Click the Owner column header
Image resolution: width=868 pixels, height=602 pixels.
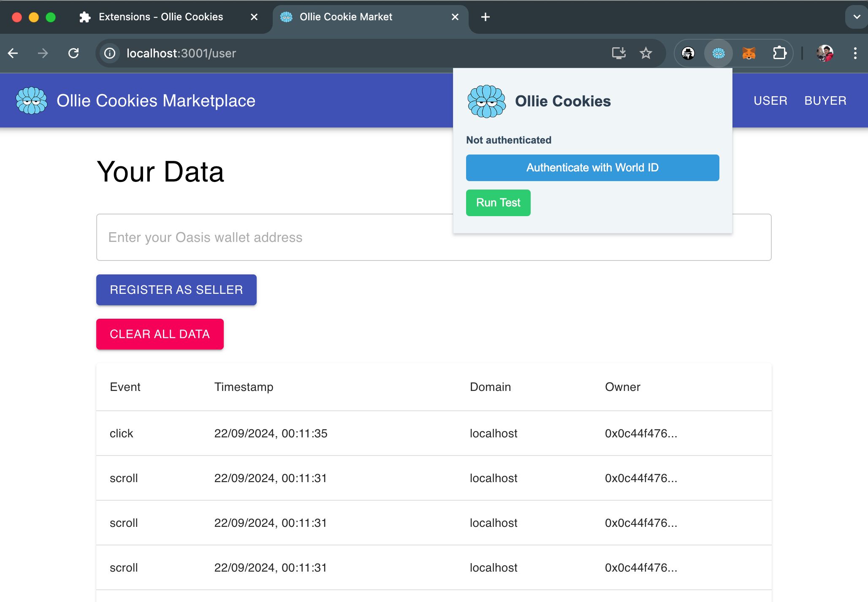tap(622, 387)
